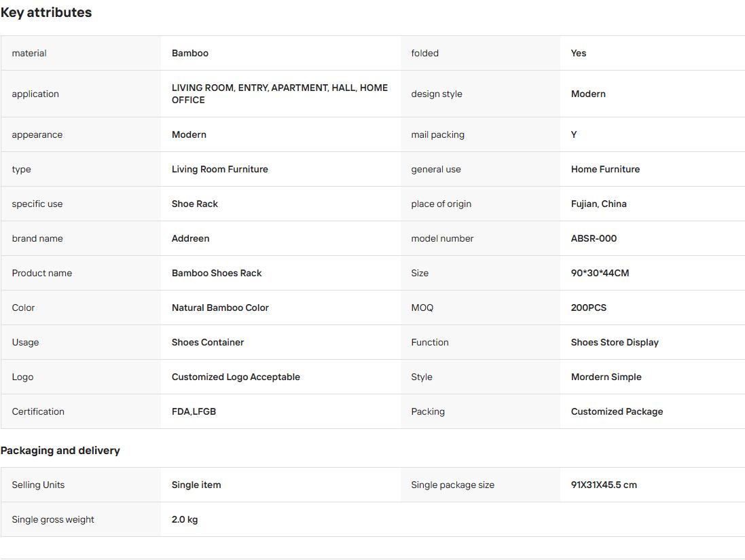745x560 pixels.
Task: Select the Shoes Store Display function value
Action: coord(615,343)
